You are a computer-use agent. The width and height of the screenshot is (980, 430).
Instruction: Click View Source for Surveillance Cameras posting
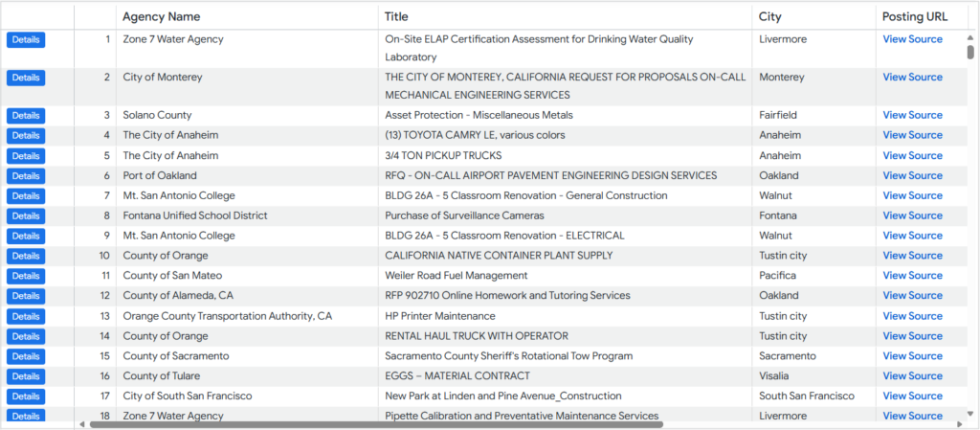pos(912,215)
